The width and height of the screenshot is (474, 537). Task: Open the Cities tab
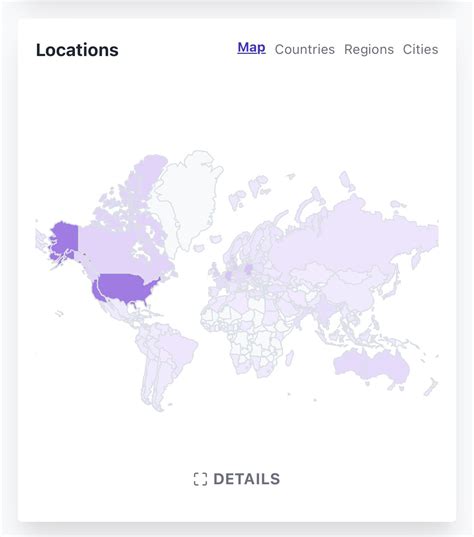coord(420,49)
